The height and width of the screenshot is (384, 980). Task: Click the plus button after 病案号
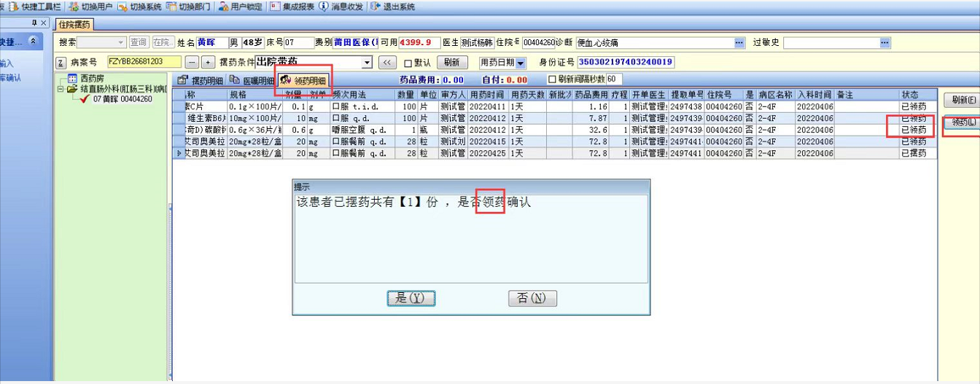coord(208,63)
